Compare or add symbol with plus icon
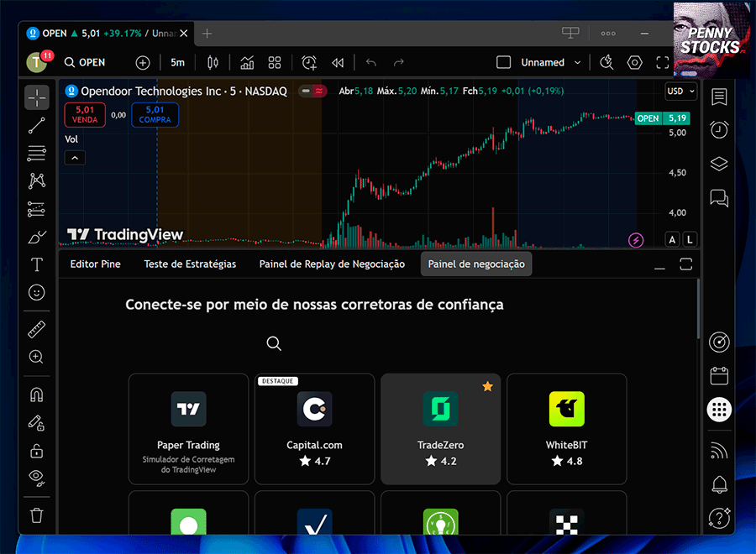 143,63
